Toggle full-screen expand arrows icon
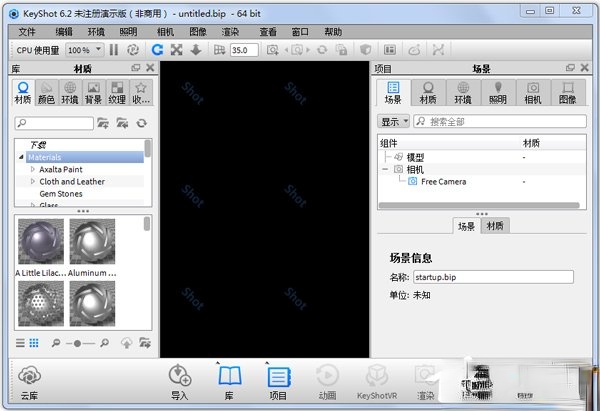 (x=176, y=50)
